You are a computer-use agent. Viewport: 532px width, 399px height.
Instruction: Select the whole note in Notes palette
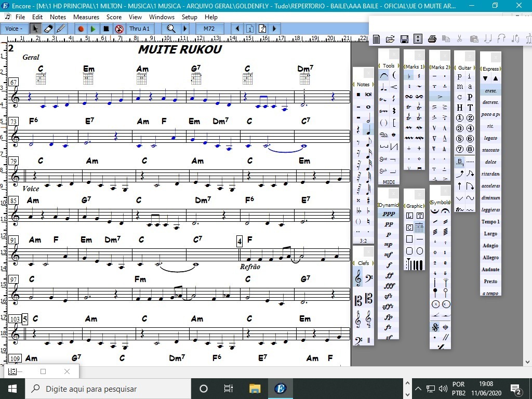[368, 107]
